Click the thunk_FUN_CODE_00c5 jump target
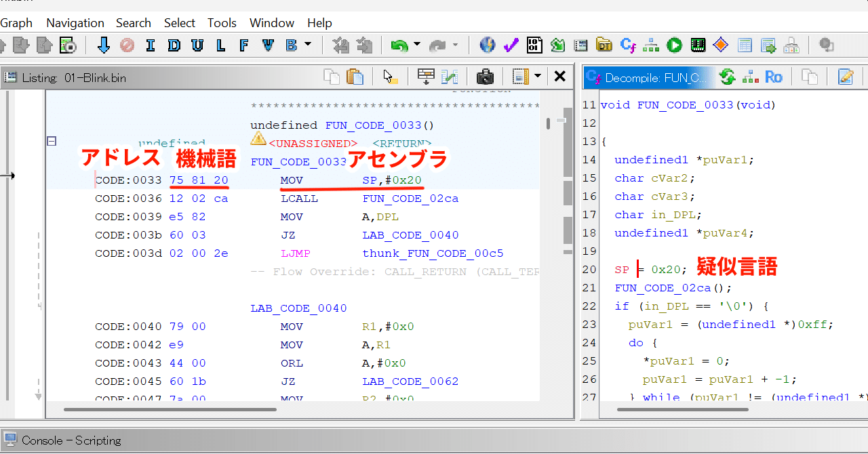 (433, 253)
